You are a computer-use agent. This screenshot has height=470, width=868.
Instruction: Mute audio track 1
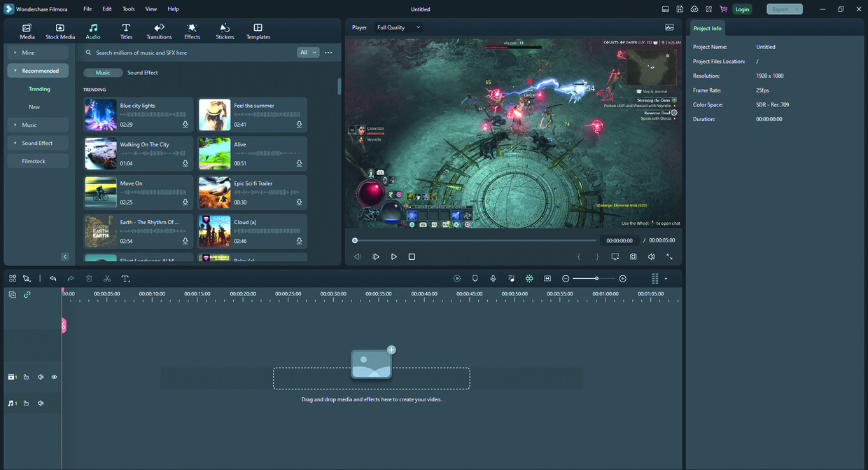pos(41,403)
